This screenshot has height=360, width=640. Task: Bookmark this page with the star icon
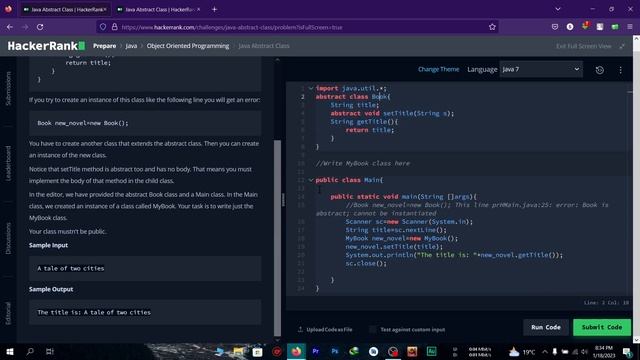(x=492, y=27)
